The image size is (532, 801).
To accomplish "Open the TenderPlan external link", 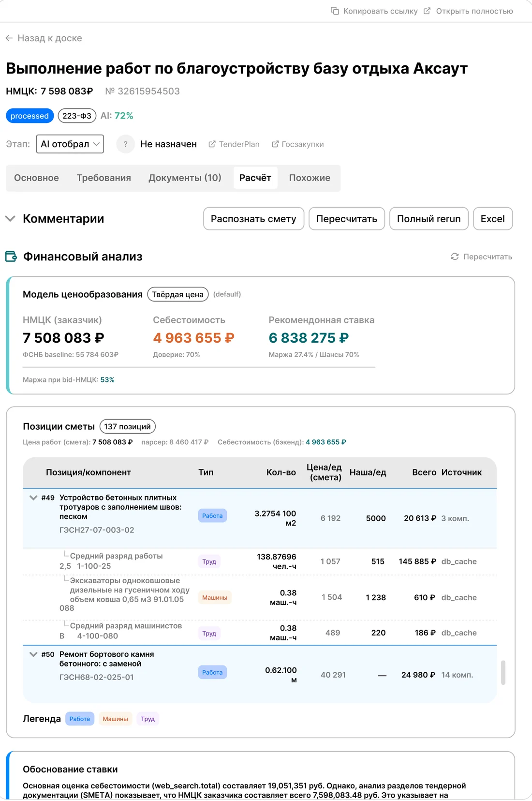I will tap(234, 144).
